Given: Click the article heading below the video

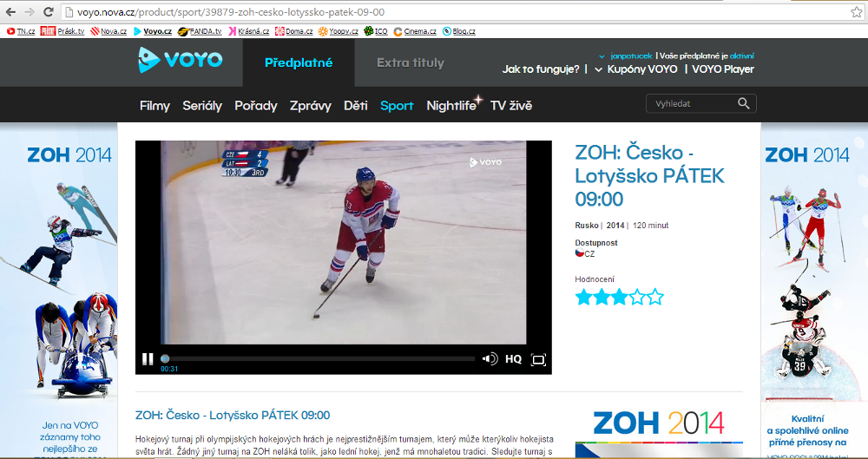Looking at the screenshot, I should click(233, 416).
